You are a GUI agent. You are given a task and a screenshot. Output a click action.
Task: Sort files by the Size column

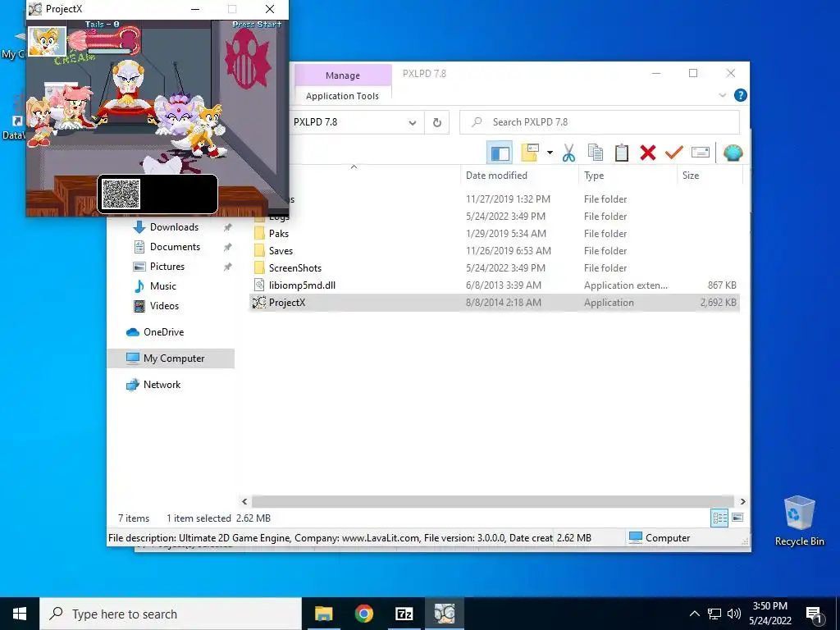[x=710, y=176]
